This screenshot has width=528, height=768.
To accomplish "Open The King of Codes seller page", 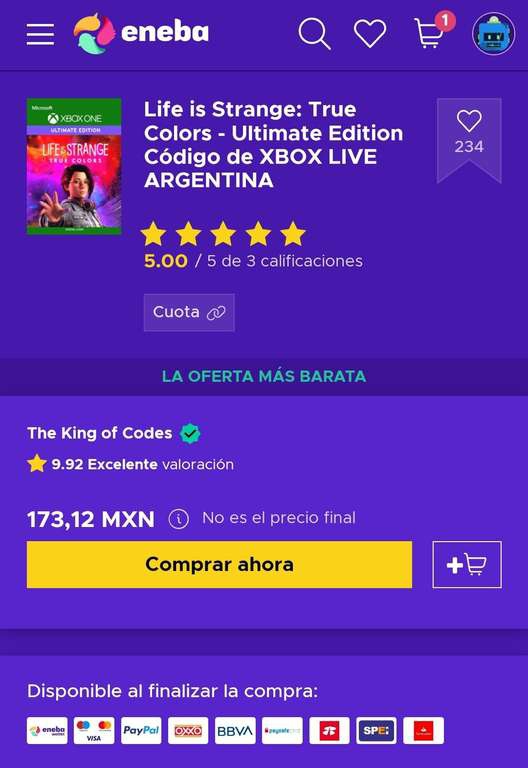I will pos(99,433).
